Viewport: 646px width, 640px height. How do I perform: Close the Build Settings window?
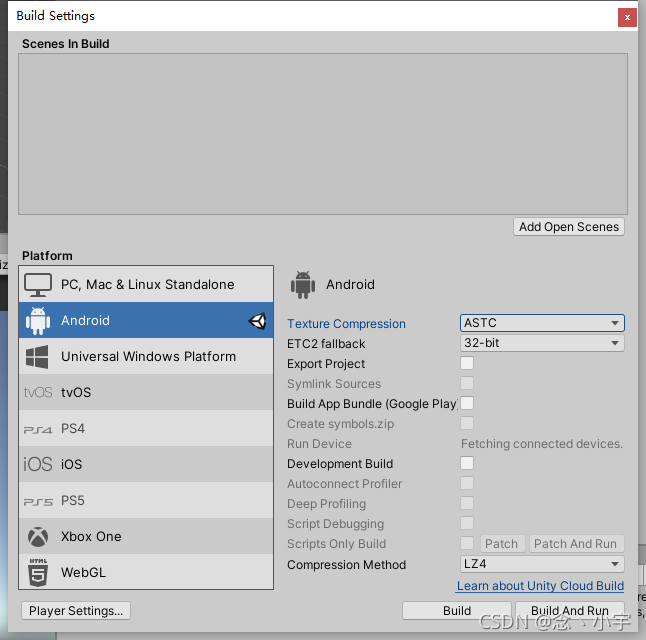[x=627, y=17]
